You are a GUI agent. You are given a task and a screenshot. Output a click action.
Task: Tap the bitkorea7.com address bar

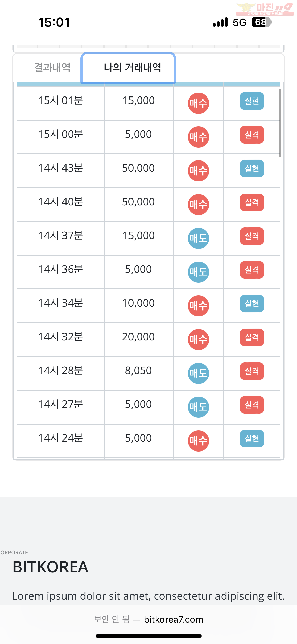[x=148, y=619]
